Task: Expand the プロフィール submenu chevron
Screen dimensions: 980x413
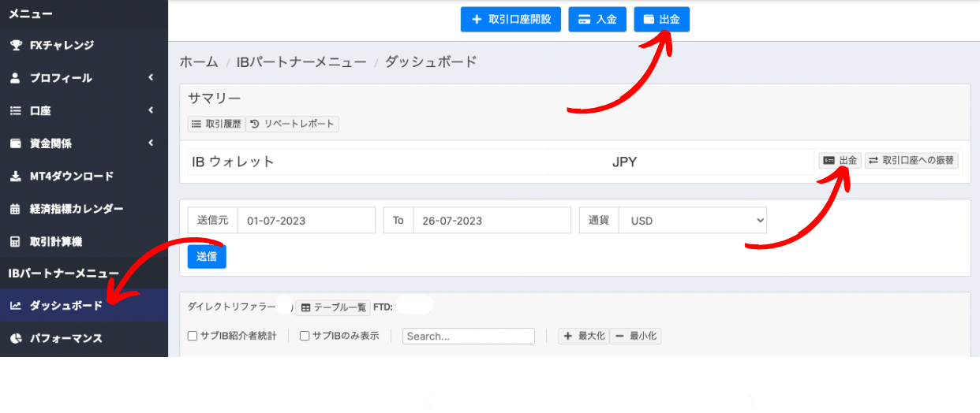Action: tap(150, 78)
